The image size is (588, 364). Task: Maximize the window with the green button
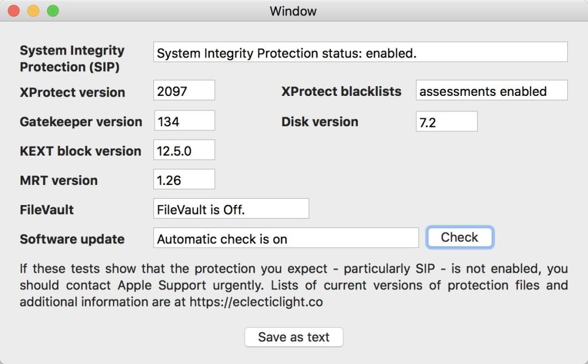pos(53,11)
